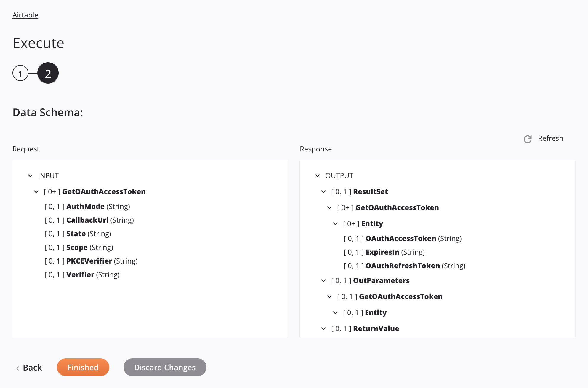Click the Finished button to complete
This screenshot has height=388, width=588.
click(83, 367)
